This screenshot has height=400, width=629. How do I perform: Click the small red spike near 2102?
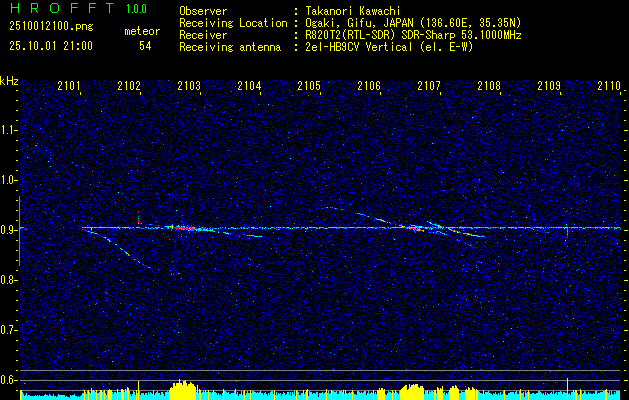(138, 219)
